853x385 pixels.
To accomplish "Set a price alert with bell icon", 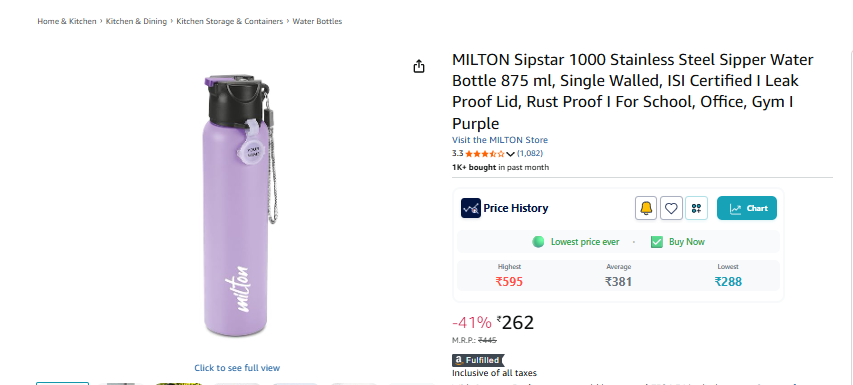I will [646, 208].
